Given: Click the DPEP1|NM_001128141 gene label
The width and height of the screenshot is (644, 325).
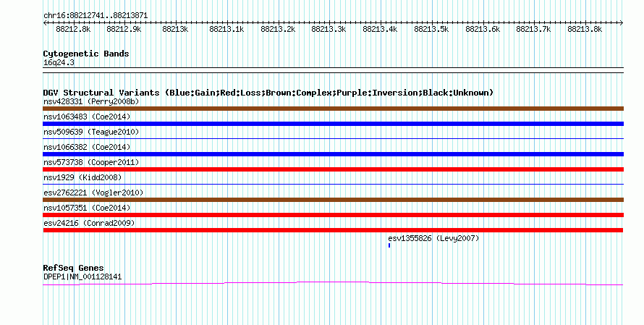Looking at the screenshot, I should click(82, 277).
